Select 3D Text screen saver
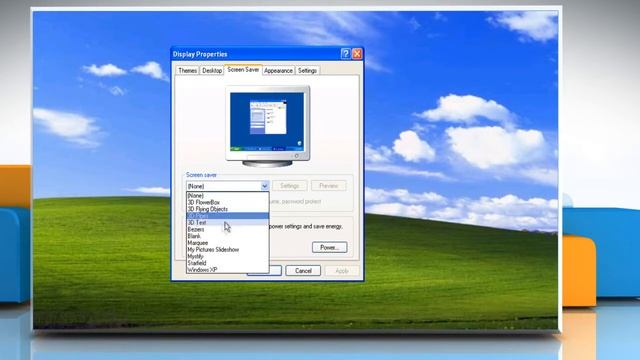The height and width of the screenshot is (360, 640). click(x=227, y=222)
